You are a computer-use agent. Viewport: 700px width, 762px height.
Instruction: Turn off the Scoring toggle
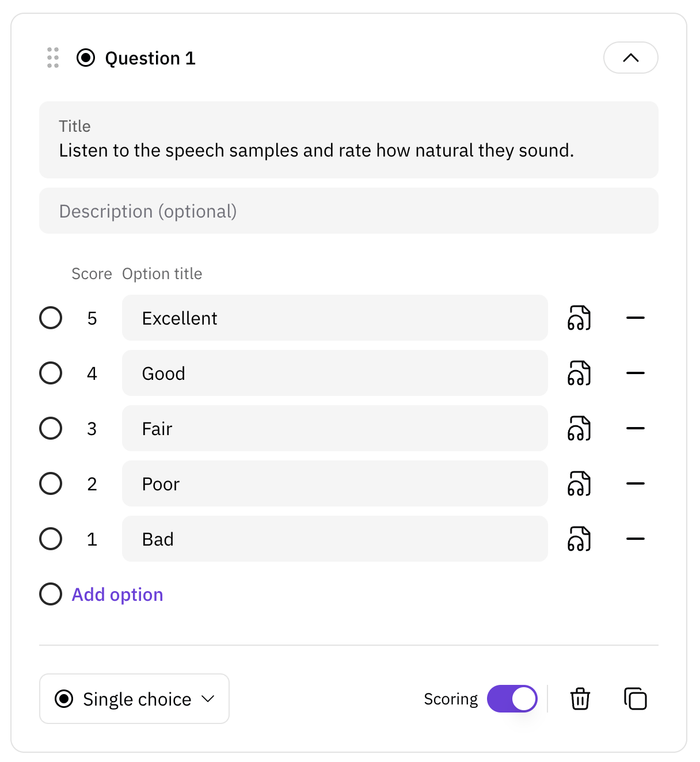coord(512,699)
